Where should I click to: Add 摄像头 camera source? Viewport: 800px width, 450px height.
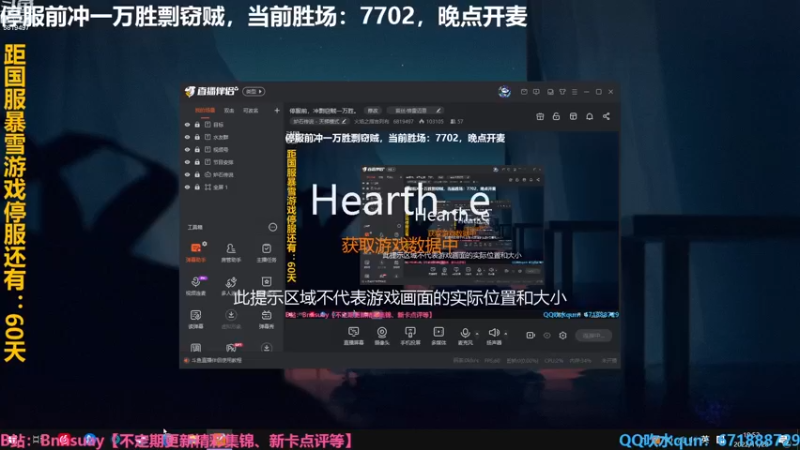[x=382, y=336]
